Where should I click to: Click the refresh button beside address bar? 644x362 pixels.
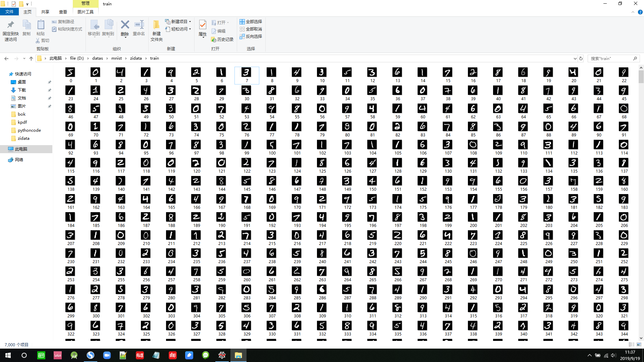click(x=581, y=58)
